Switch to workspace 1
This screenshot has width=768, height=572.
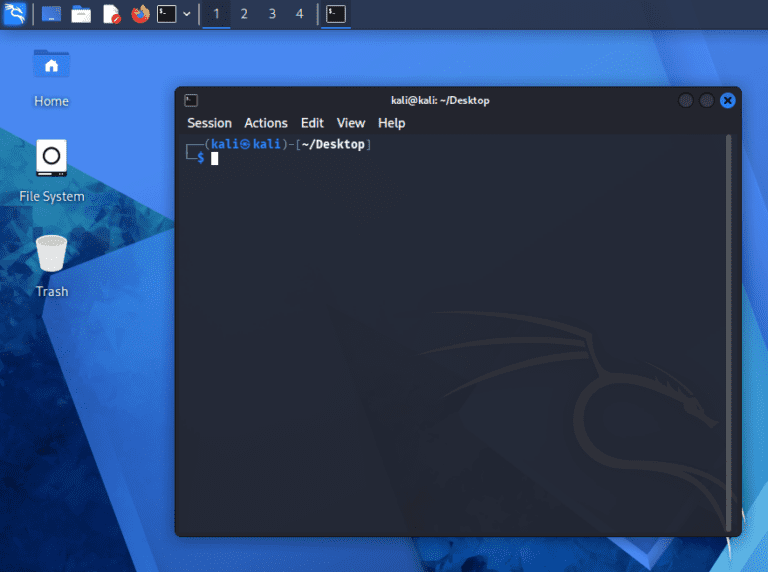click(x=216, y=14)
